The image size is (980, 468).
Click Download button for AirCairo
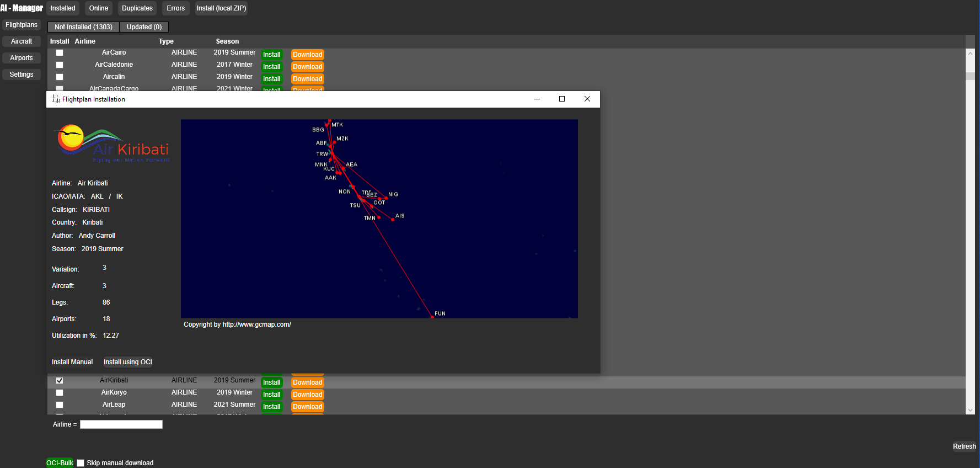(x=308, y=55)
